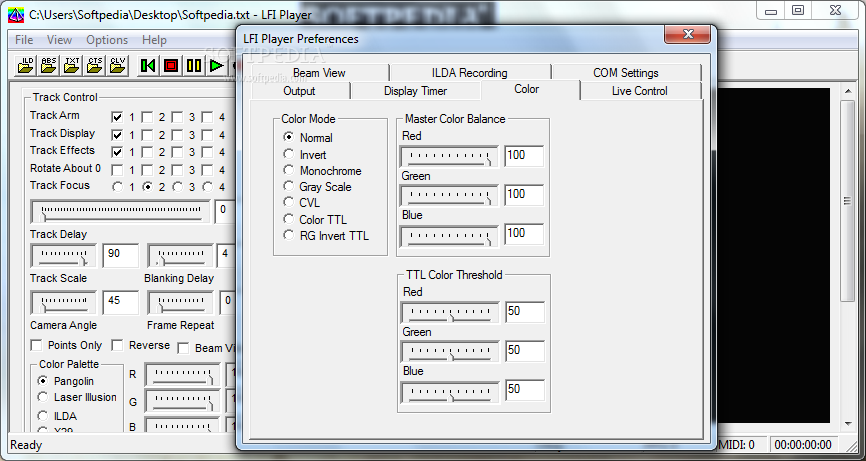Switch to the Live Control tab

[640, 91]
